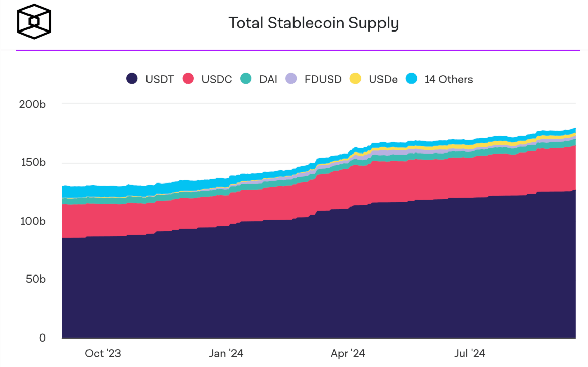Select the Apr '24 axis label
Image resolution: width=588 pixels, height=367 pixels.
pyautogui.click(x=347, y=353)
